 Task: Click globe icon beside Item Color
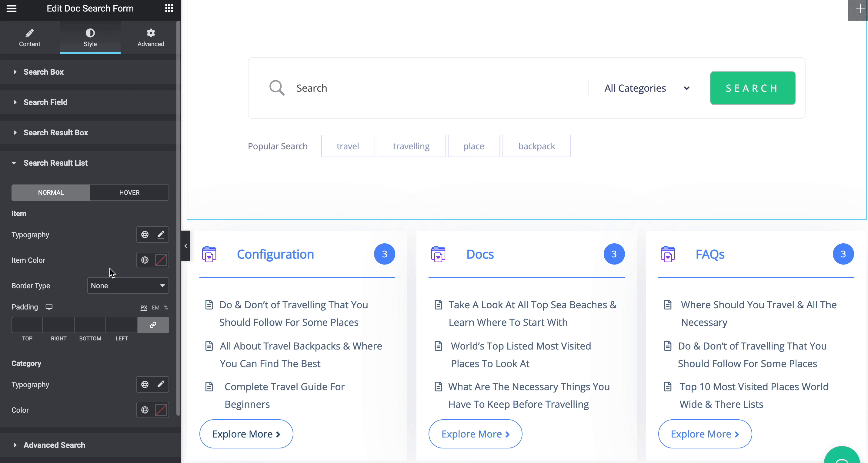point(145,260)
